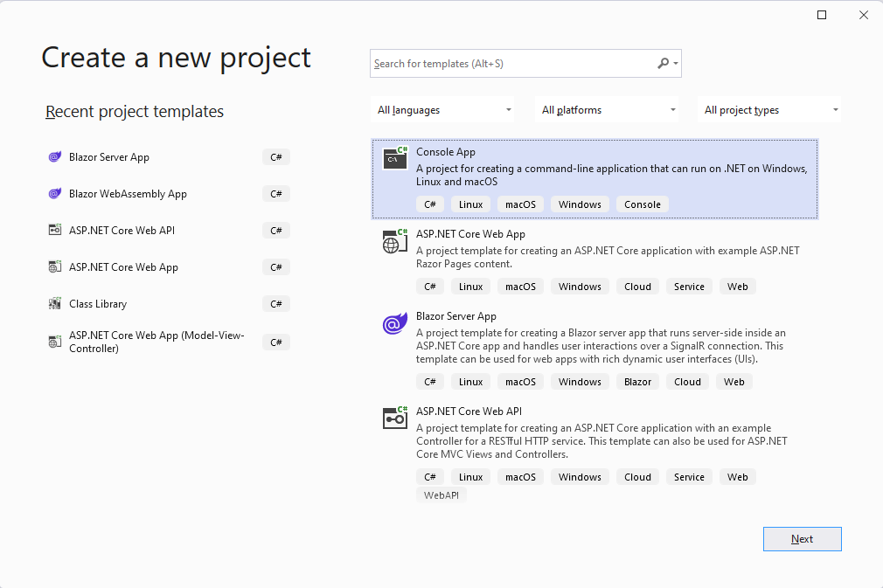Click the Recent project templates heading

point(135,112)
